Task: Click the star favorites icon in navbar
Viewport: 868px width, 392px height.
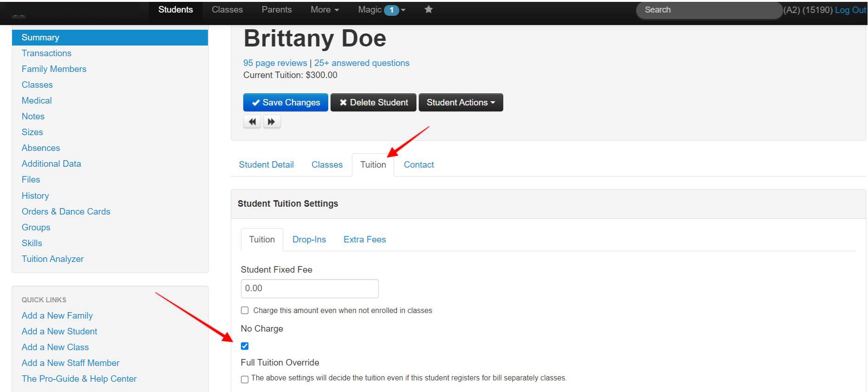Action: (x=428, y=10)
